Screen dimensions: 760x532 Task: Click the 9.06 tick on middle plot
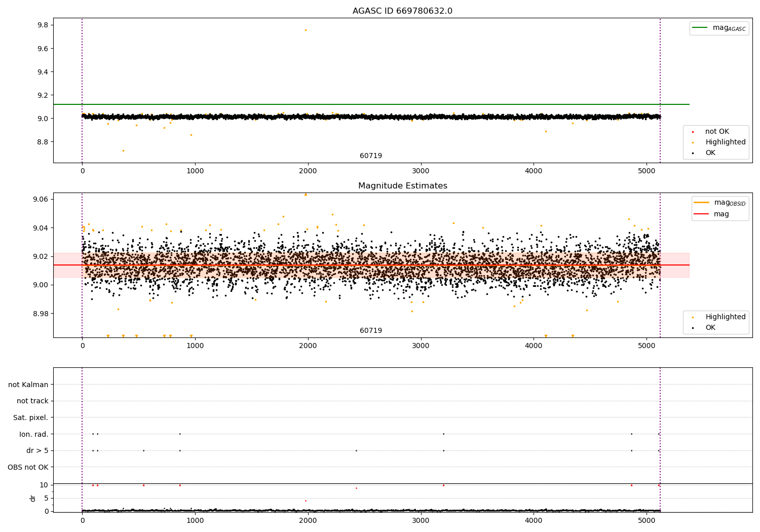point(41,200)
